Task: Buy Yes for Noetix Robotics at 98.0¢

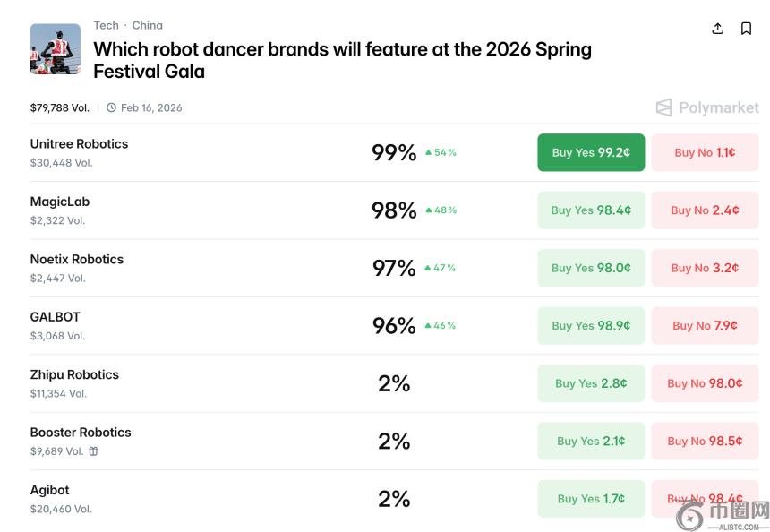Action: 591,268
